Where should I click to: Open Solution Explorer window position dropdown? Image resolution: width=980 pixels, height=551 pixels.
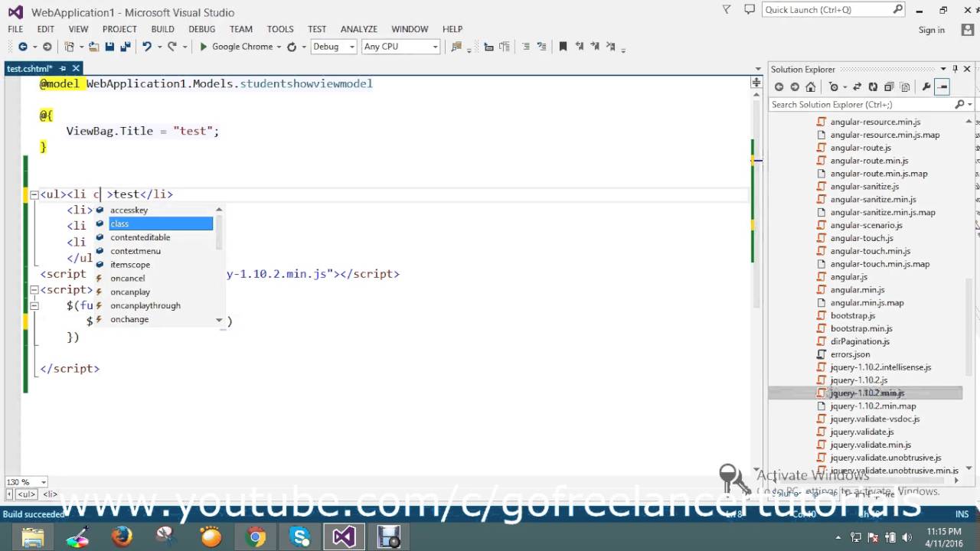coord(943,69)
